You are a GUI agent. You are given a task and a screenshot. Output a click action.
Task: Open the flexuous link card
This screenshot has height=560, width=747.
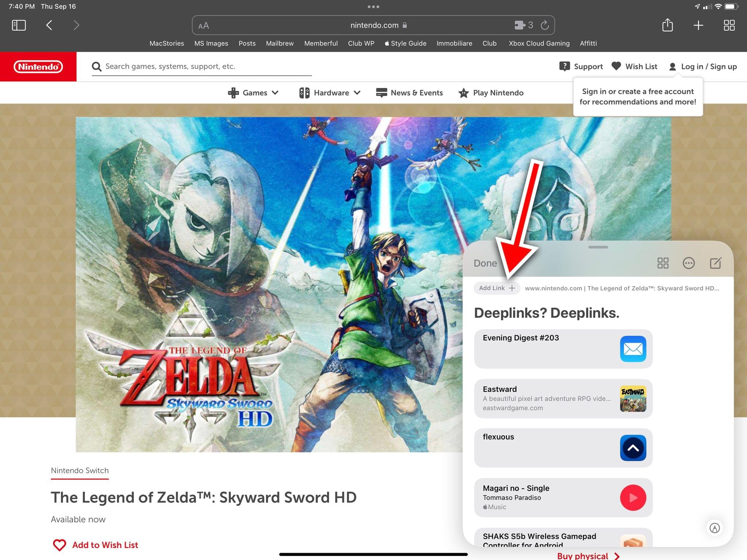(x=563, y=448)
